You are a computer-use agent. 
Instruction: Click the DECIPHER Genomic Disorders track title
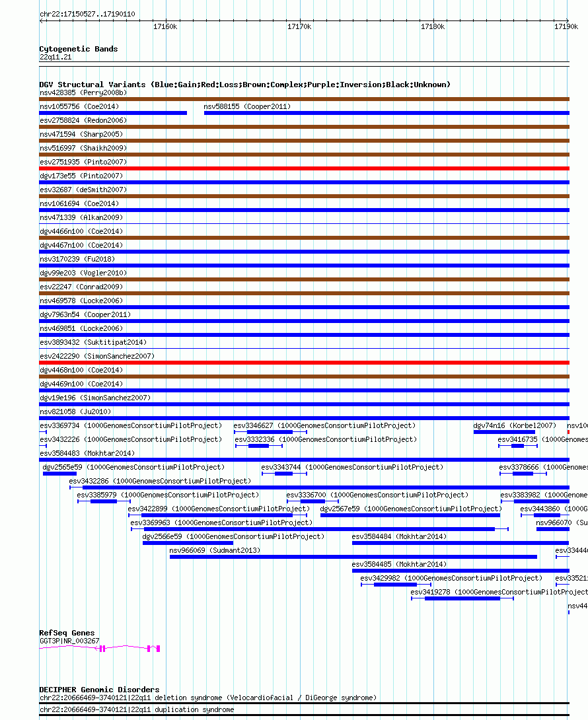(x=99, y=690)
